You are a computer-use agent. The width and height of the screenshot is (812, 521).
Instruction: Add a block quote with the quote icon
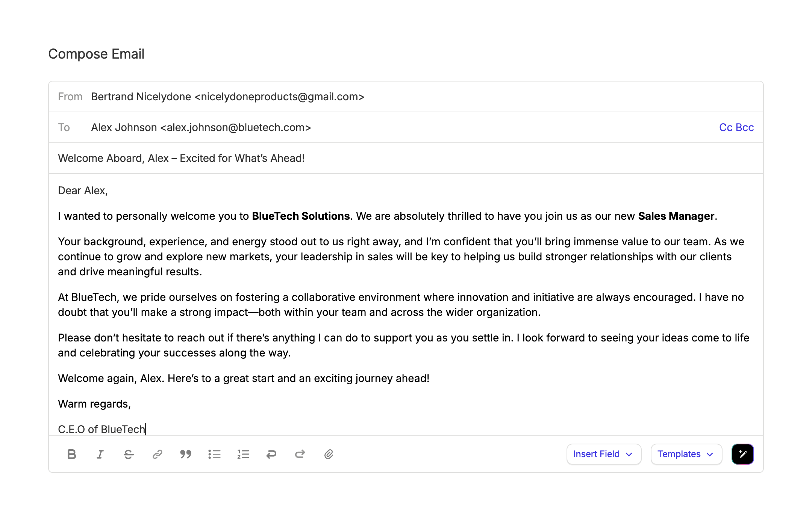pyautogui.click(x=186, y=455)
